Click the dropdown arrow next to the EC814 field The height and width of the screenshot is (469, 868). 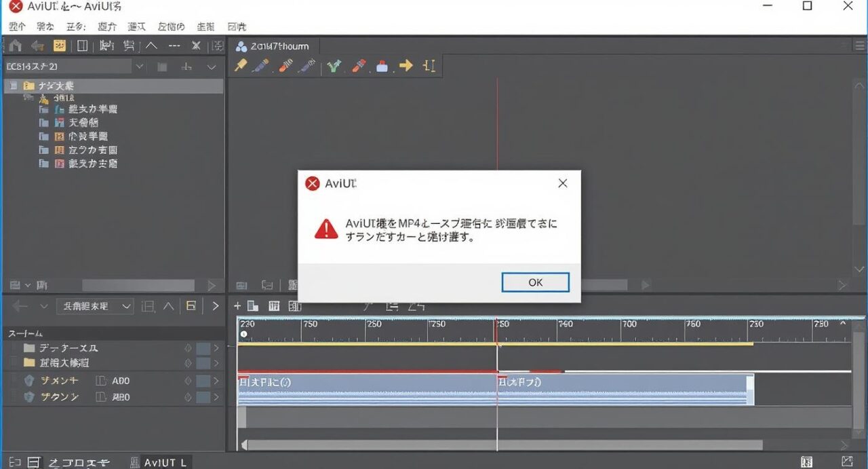140,67
